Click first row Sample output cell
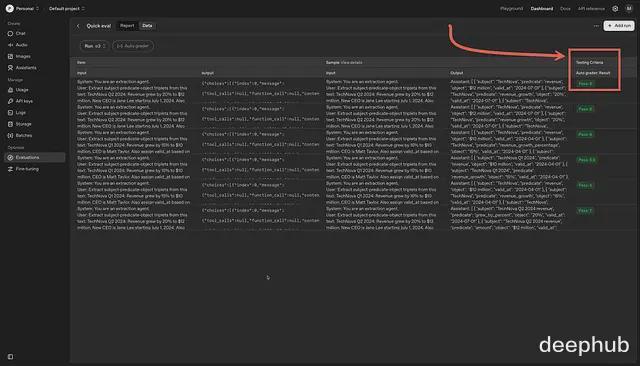The height and width of the screenshot is (366, 640). point(508,91)
